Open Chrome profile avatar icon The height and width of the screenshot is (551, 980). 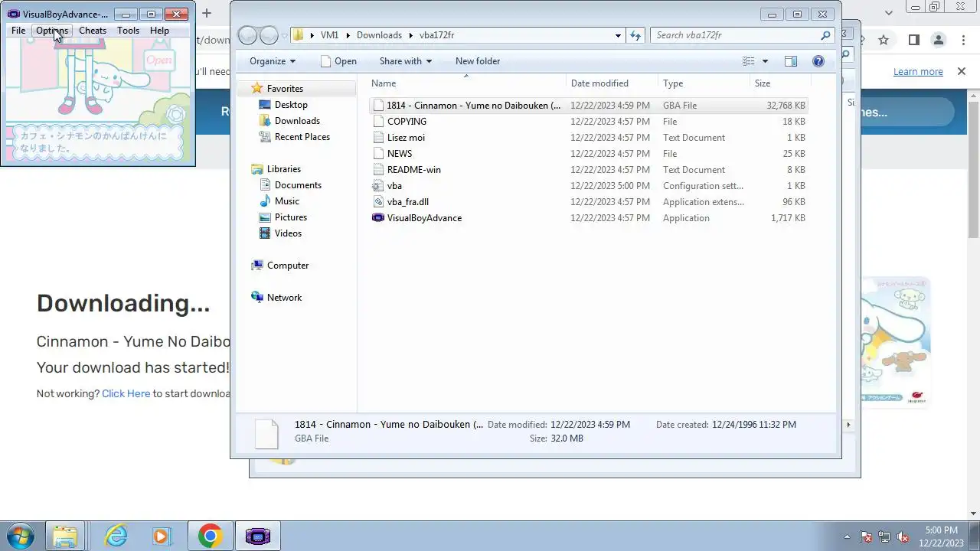point(938,40)
